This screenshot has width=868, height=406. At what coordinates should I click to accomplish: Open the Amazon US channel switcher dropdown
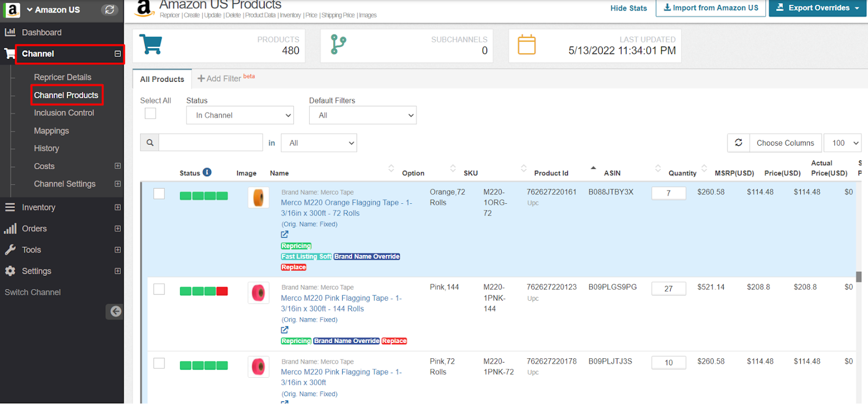pos(53,10)
